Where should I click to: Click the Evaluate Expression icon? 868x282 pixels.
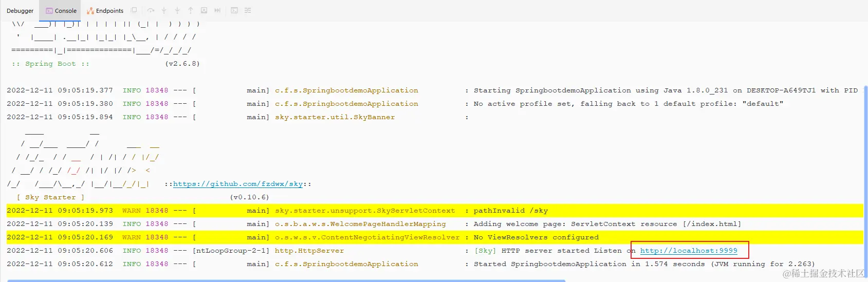click(234, 10)
